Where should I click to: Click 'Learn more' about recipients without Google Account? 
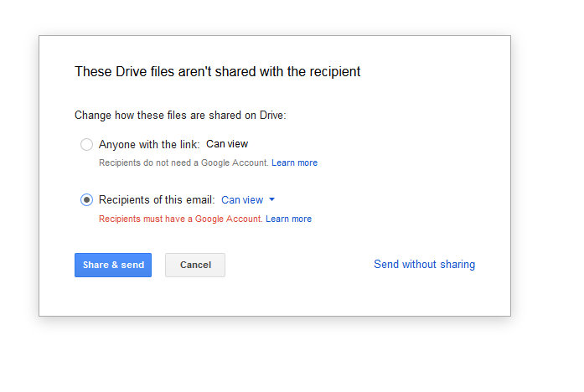coord(294,162)
